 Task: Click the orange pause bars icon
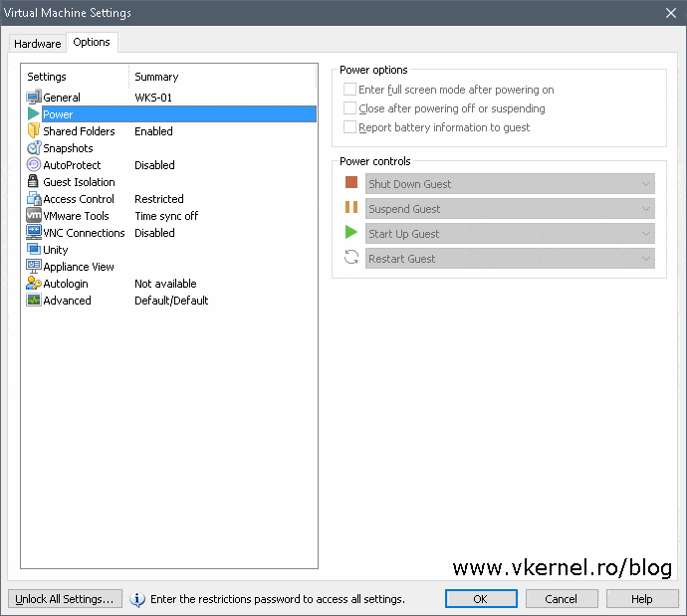(351, 207)
